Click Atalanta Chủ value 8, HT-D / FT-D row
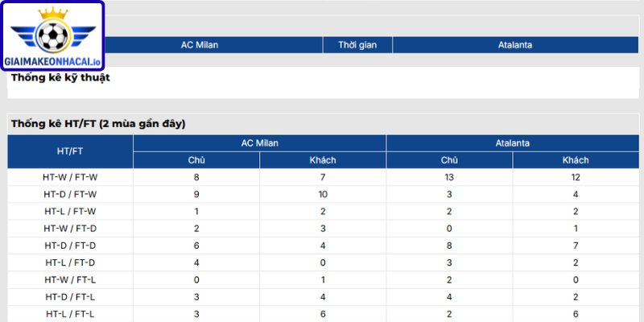 pyautogui.click(x=449, y=246)
